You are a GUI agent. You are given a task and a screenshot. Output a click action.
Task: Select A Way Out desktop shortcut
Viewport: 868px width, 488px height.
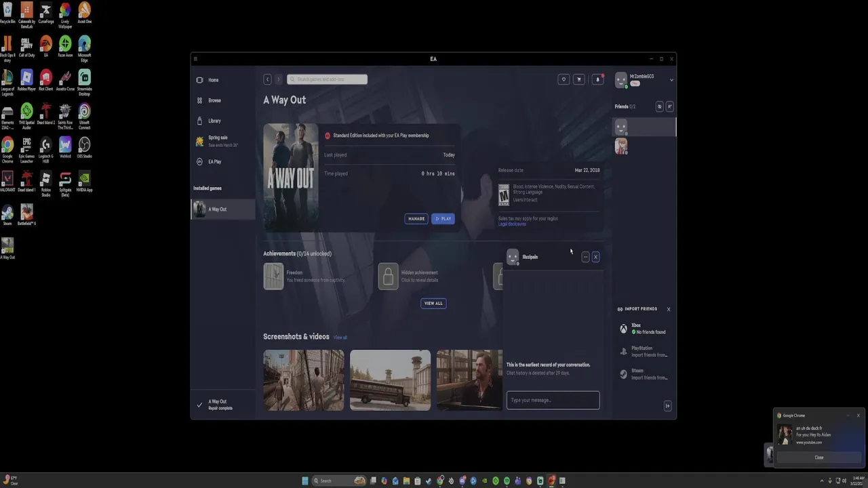pyautogui.click(x=7, y=249)
